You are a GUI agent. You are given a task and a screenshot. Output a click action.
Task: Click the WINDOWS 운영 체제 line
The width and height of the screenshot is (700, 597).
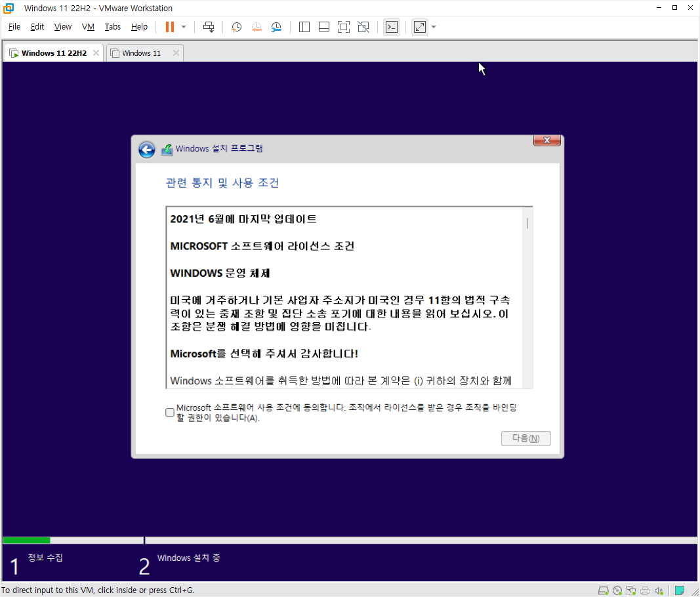tap(220, 273)
